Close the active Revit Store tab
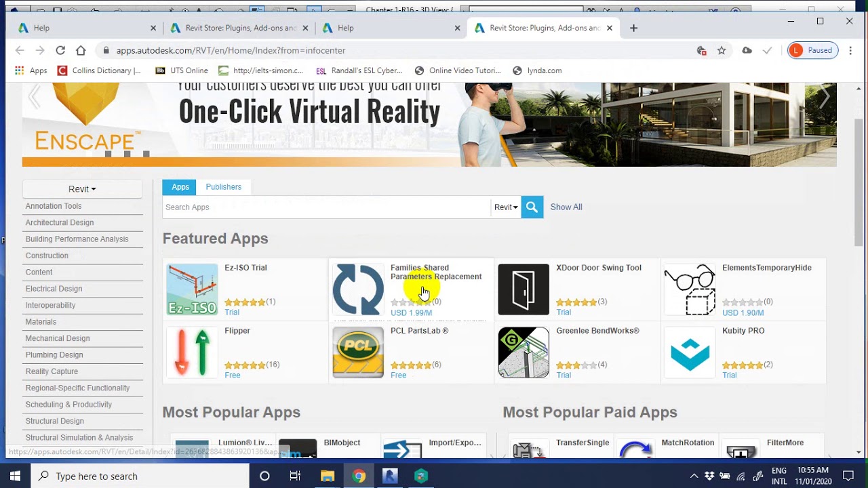 tap(610, 28)
